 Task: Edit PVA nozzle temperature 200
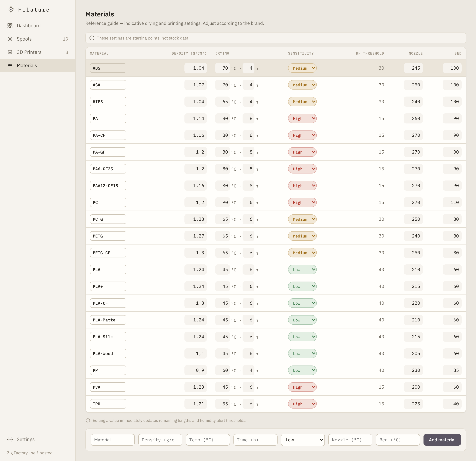click(x=413, y=387)
